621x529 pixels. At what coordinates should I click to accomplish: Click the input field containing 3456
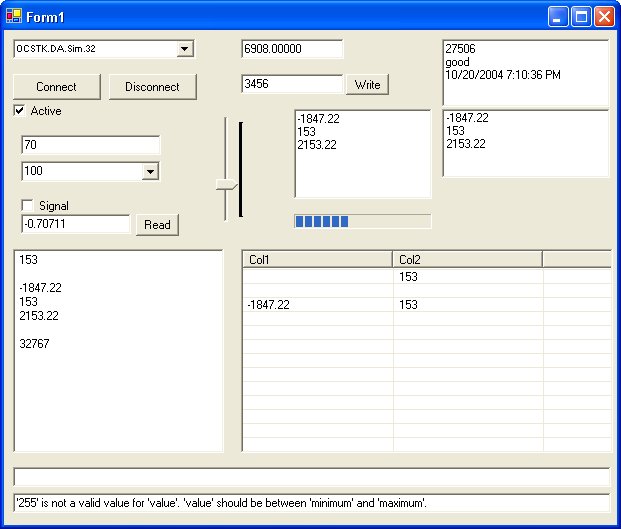point(292,84)
